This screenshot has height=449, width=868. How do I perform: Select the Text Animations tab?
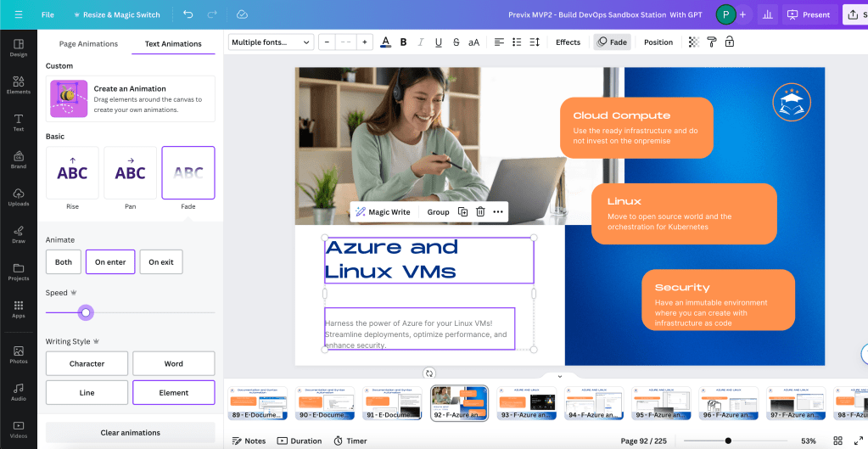pos(173,44)
